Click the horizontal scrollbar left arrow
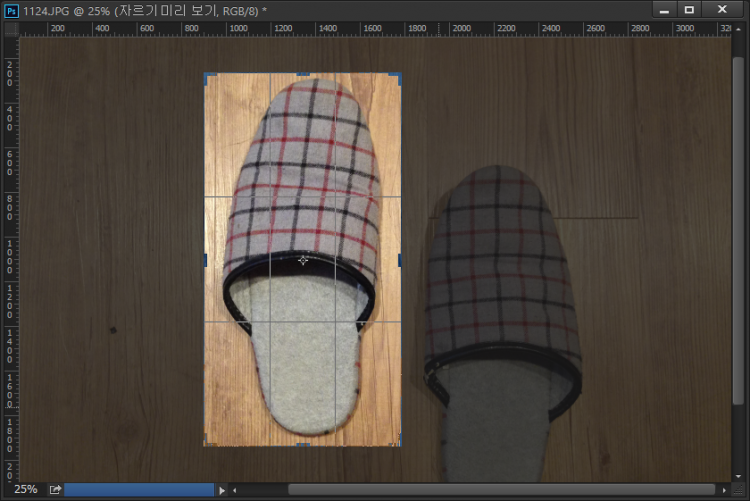The width and height of the screenshot is (750, 501). (235, 490)
